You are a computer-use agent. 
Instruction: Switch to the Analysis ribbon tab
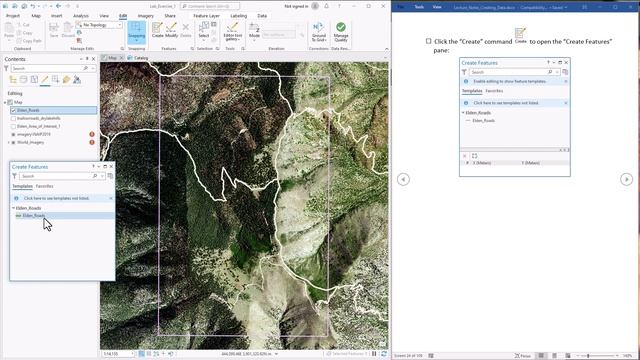coord(80,16)
